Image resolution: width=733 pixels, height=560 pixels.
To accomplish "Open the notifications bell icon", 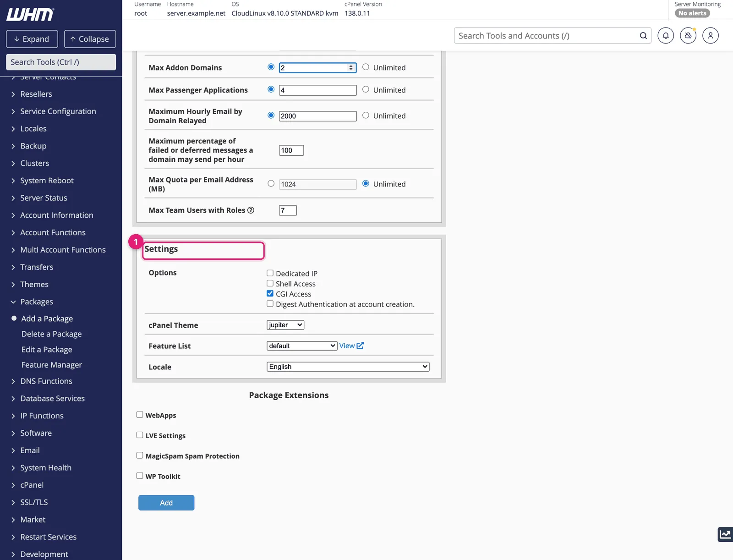I will pyautogui.click(x=666, y=35).
